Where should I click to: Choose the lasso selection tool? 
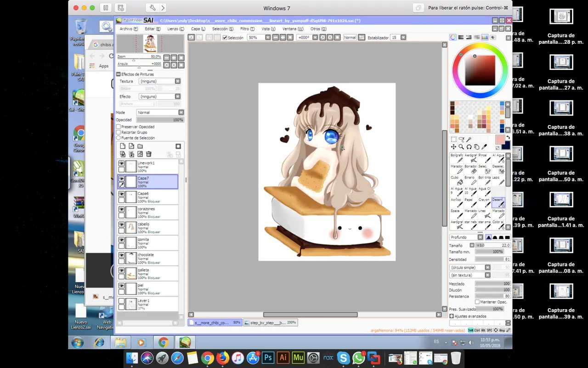(x=461, y=139)
